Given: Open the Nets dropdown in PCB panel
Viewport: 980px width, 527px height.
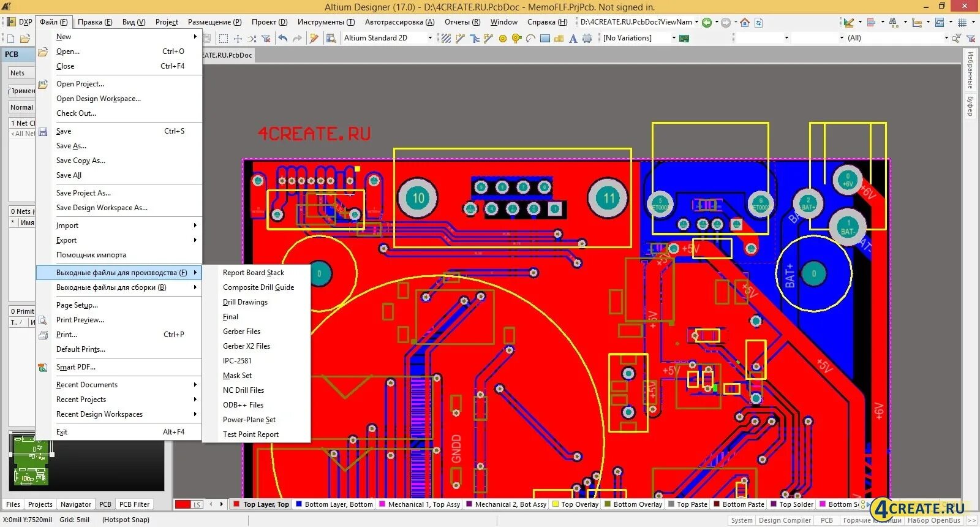Looking at the screenshot, I should [x=21, y=73].
